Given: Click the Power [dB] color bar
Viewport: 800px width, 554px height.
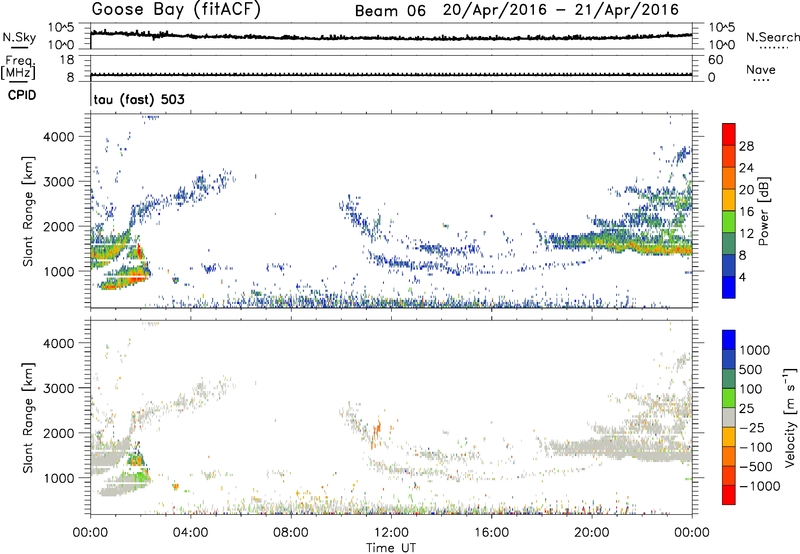Looking at the screenshot, I should click(x=729, y=210).
